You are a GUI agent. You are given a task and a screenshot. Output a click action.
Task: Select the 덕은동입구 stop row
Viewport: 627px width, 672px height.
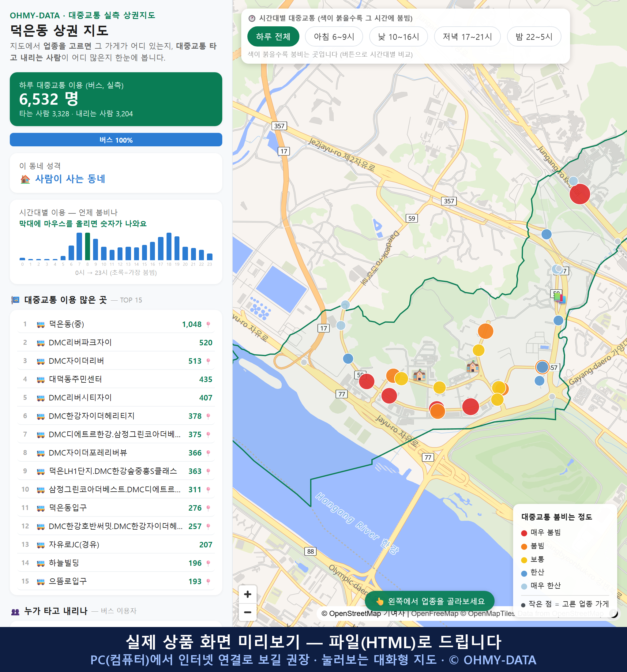(116, 508)
